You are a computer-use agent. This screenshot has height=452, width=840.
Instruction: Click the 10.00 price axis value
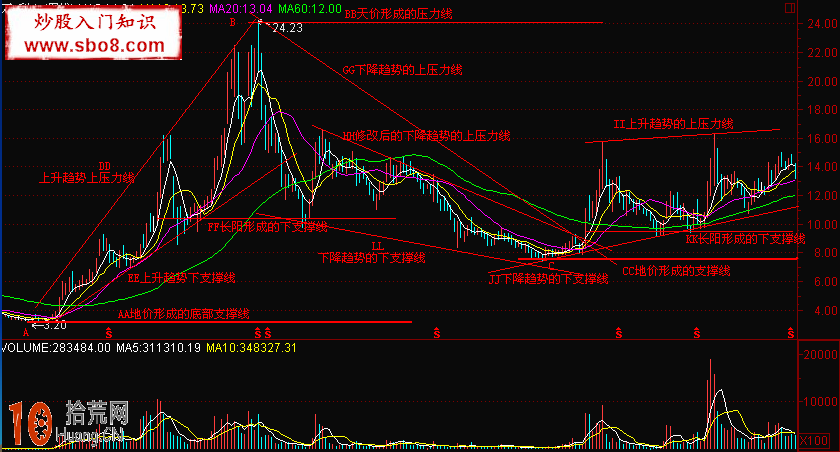pyautogui.click(x=823, y=224)
